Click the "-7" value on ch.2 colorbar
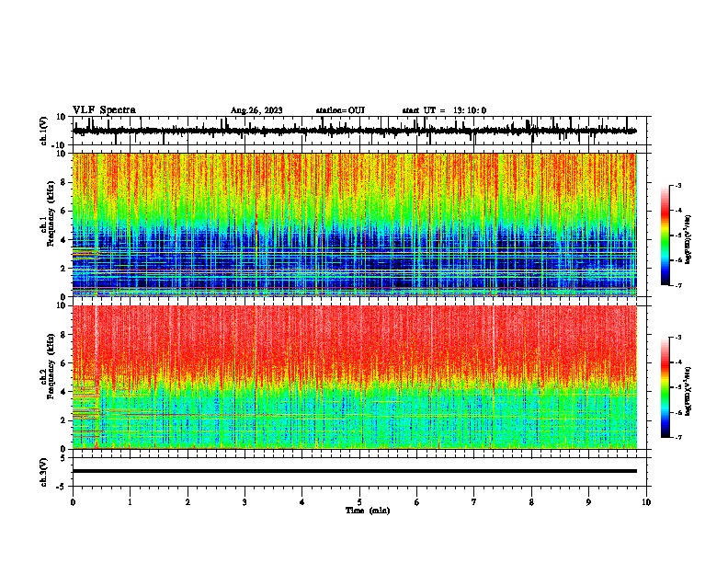Screen dimensions: 728x563 click(678, 438)
